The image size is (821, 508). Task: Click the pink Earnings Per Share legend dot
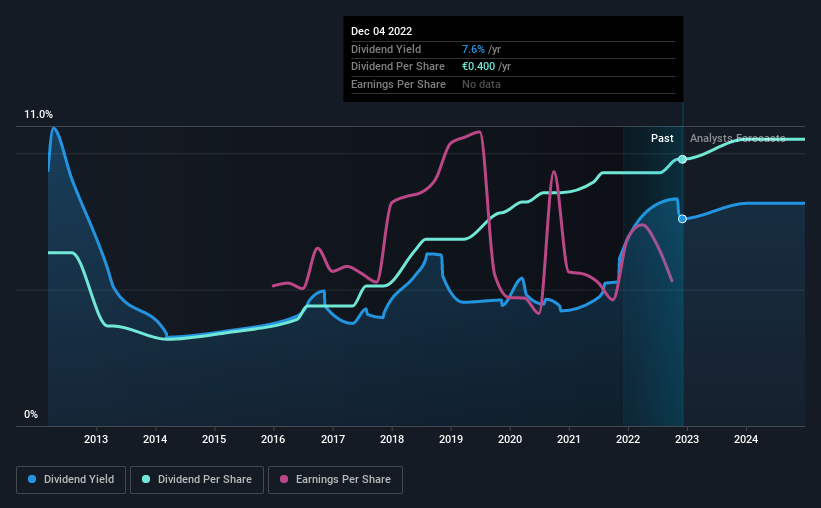pos(284,479)
